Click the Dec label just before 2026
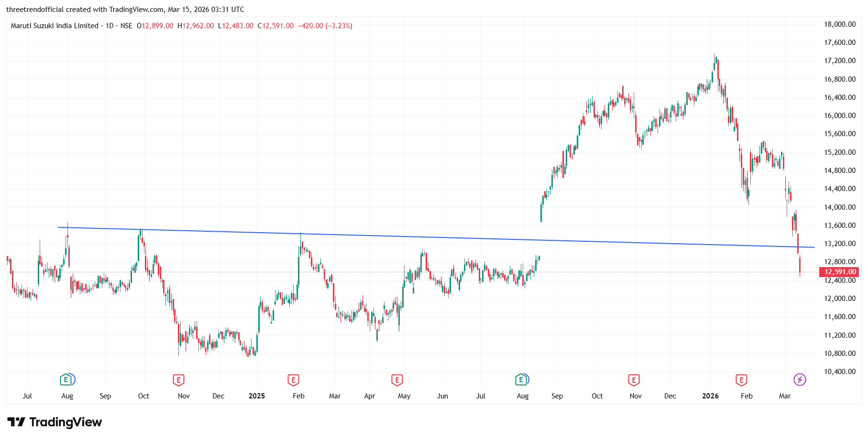Image resolution: width=868 pixels, height=440 pixels. pyautogui.click(x=670, y=396)
